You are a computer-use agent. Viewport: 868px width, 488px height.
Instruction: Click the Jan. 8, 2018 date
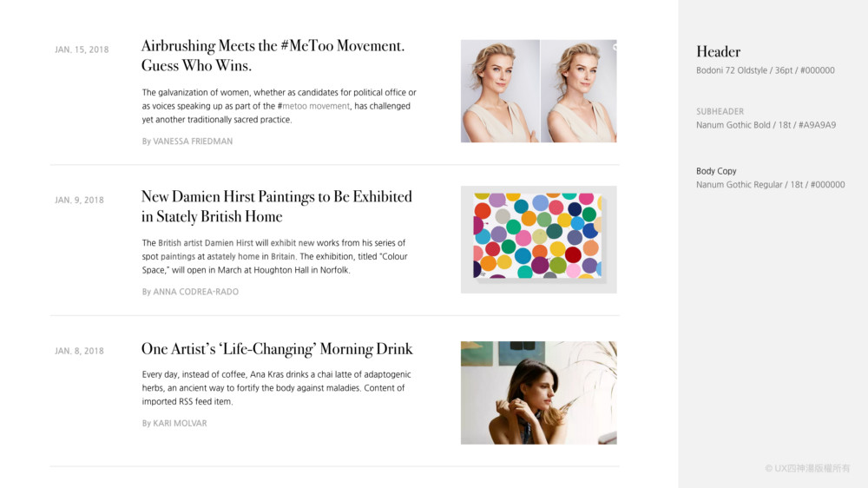tap(79, 351)
